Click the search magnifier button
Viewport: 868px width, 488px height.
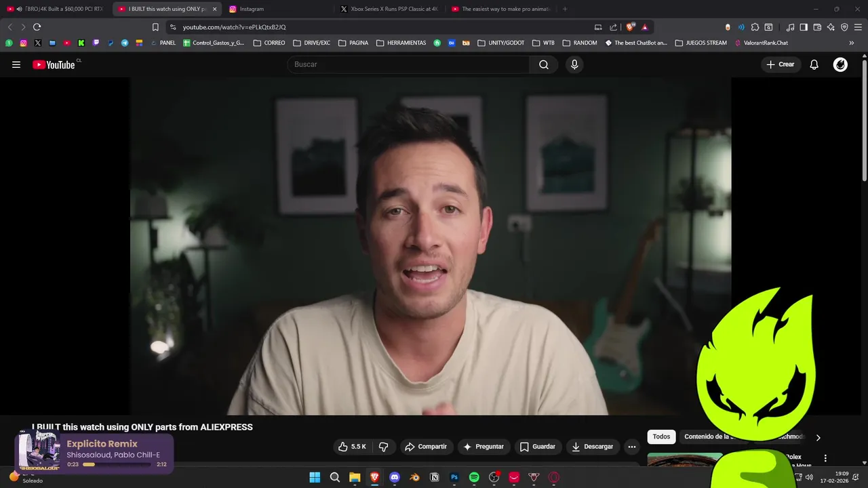(544, 64)
